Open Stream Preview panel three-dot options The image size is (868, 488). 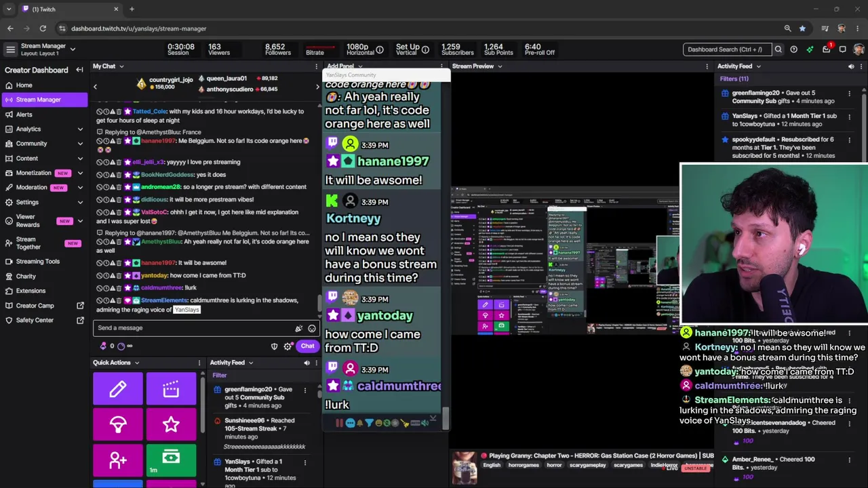[708, 66]
